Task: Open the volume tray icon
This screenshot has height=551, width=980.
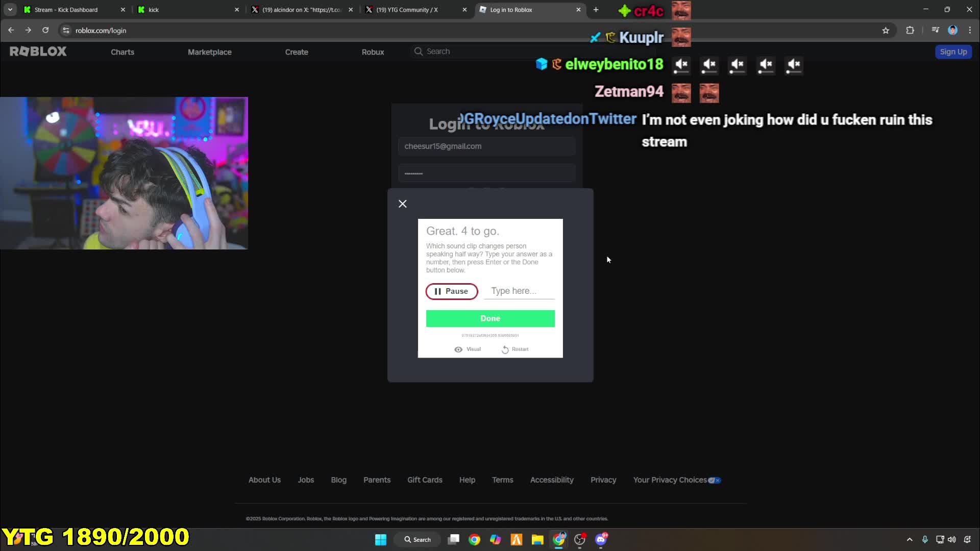Action: [952, 540]
